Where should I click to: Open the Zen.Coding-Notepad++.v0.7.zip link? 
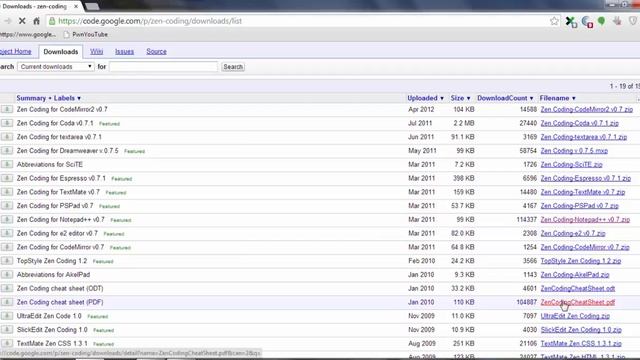click(x=585, y=220)
